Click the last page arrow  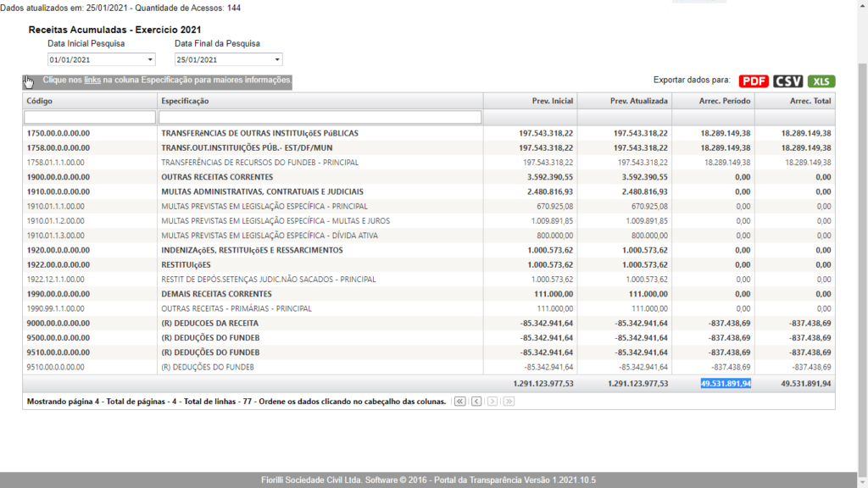[x=509, y=401]
